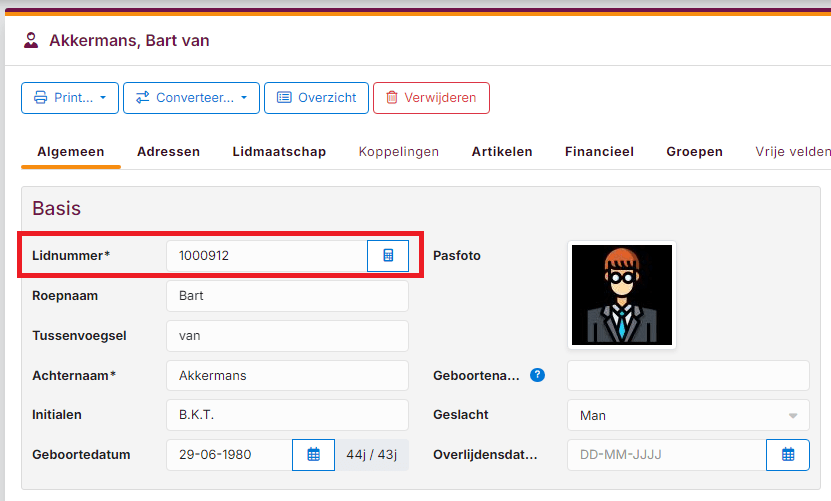Switch to the Adressen tab
This screenshot has width=831, height=501.
[169, 152]
